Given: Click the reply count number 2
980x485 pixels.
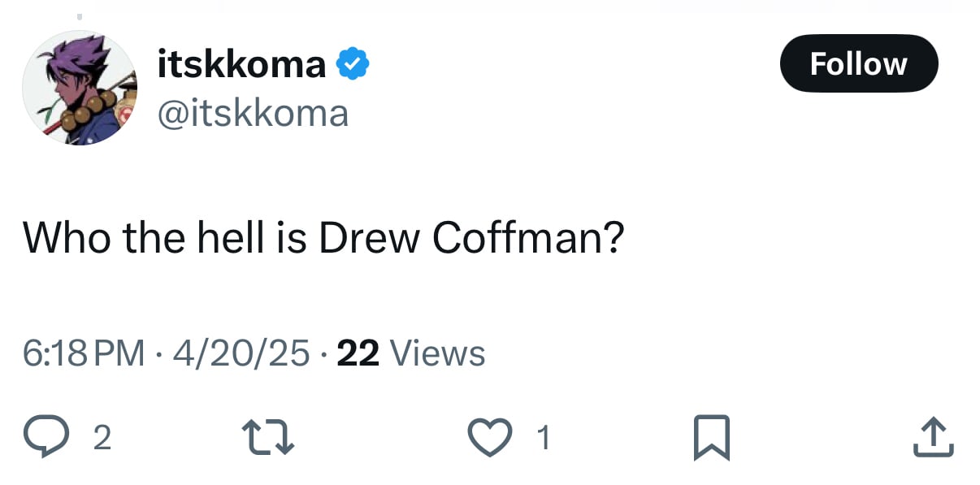Looking at the screenshot, I should click(x=102, y=439).
